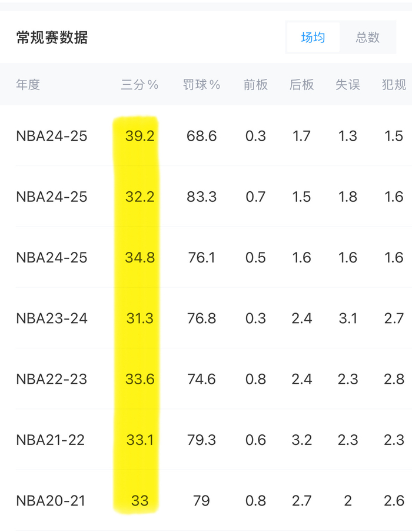
Task: Click the highlighted 39.2 three-point value
Action: 139,136
